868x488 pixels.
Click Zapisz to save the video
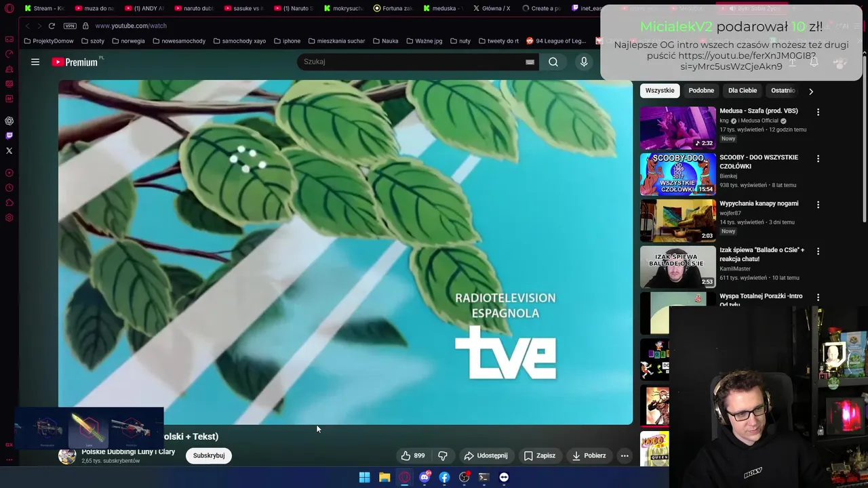pos(540,455)
